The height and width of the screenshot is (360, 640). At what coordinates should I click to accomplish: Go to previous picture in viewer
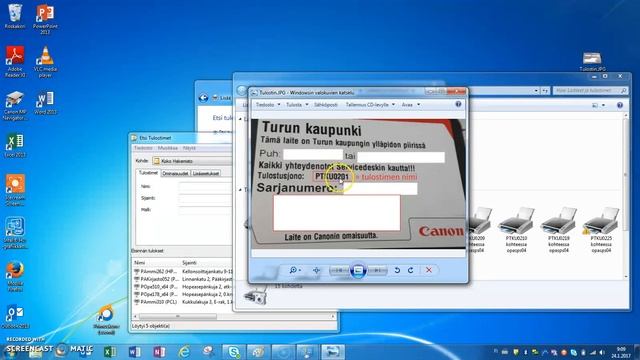[x=339, y=270]
